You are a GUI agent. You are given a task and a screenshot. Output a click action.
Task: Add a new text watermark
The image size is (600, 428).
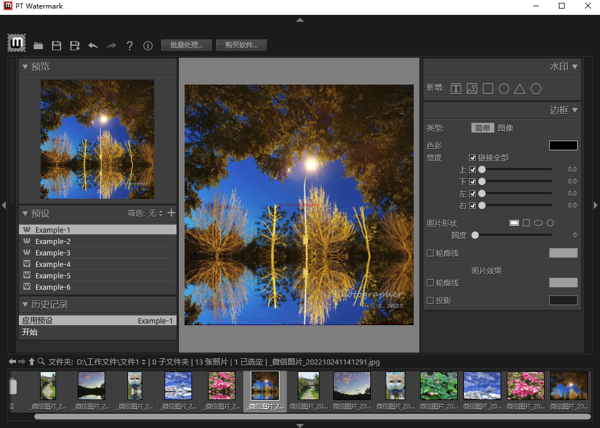click(x=456, y=89)
